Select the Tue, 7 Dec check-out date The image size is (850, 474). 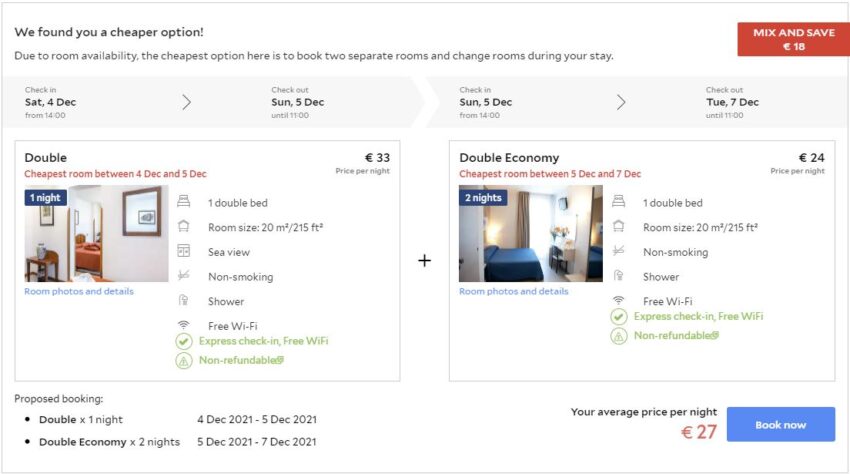tap(732, 102)
